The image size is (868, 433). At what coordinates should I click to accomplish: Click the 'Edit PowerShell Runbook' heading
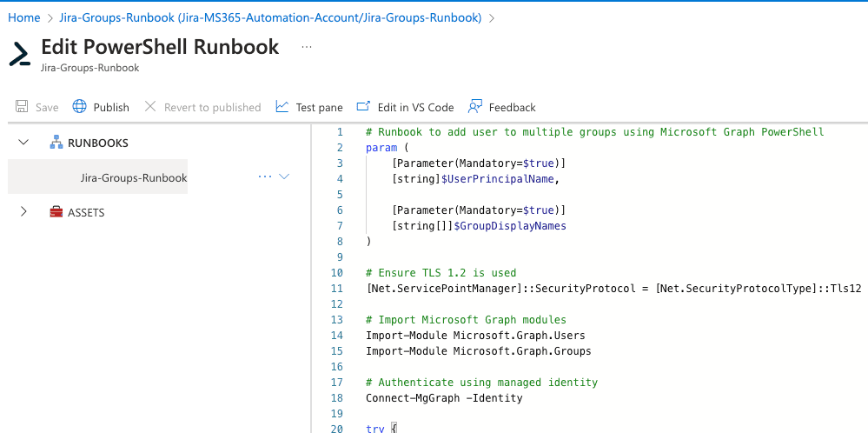(160, 46)
